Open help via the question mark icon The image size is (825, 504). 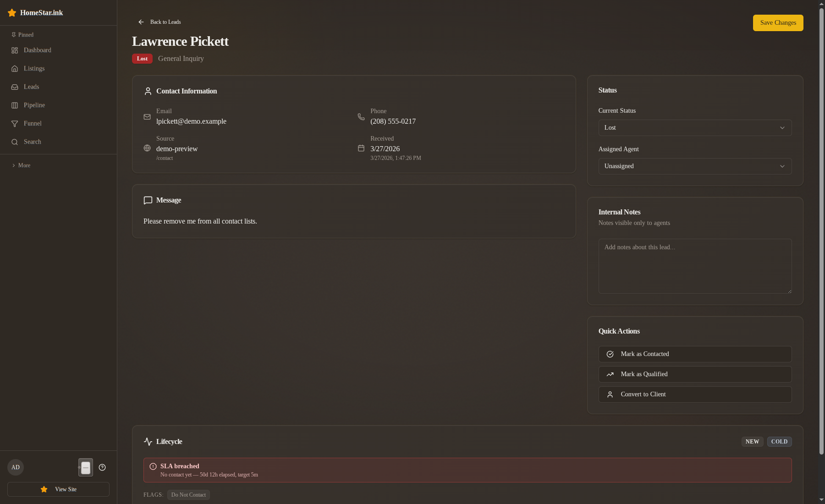(x=102, y=467)
